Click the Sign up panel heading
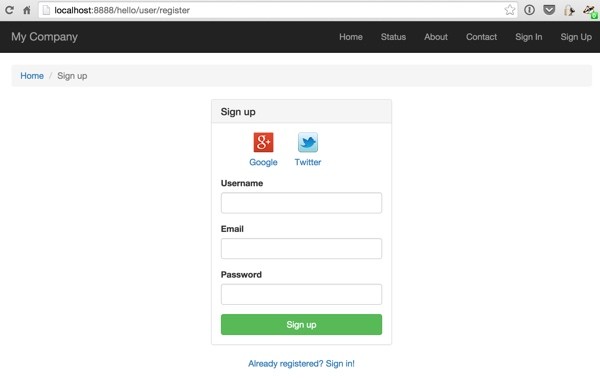 click(x=238, y=112)
